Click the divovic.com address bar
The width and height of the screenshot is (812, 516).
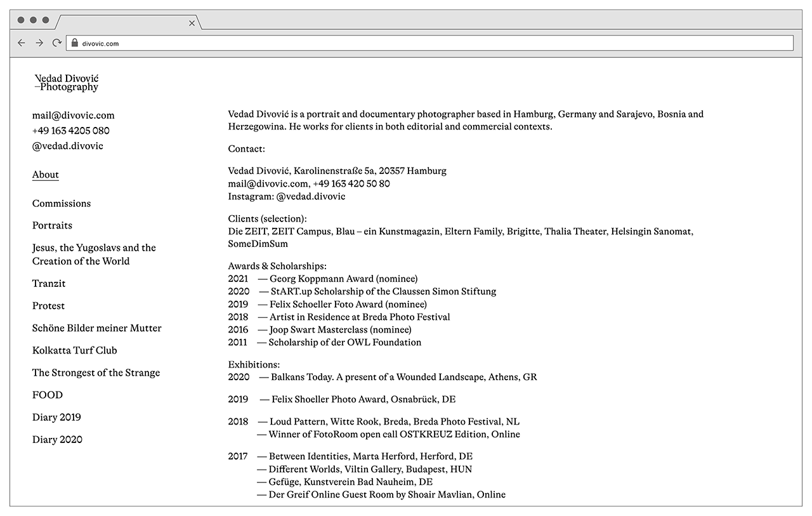tap(431, 43)
